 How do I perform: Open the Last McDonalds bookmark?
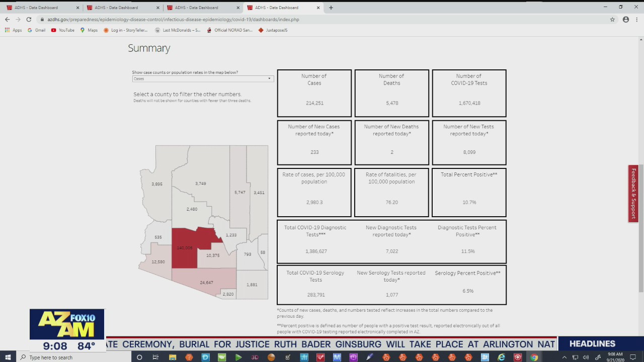pyautogui.click(x=178, y=30)
